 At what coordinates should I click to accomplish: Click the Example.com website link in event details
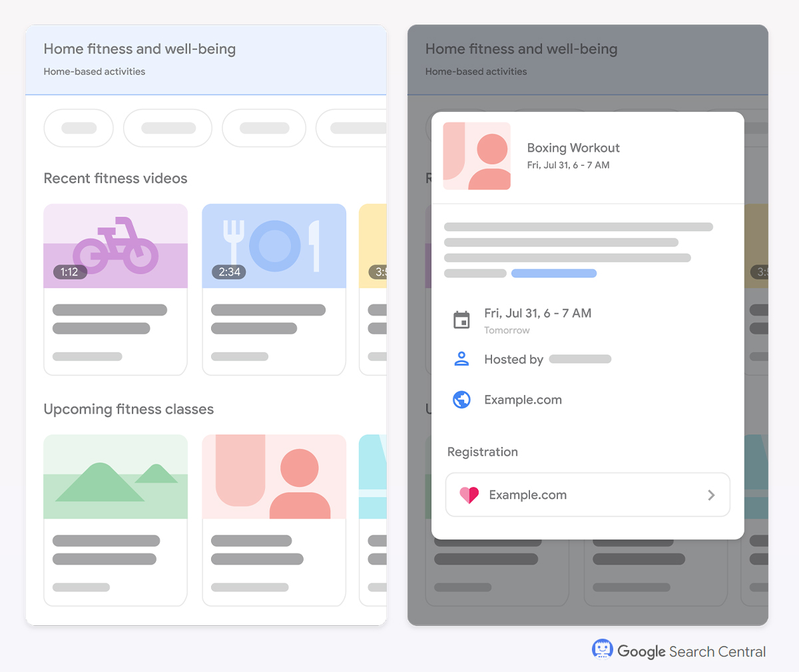point(523,400)
